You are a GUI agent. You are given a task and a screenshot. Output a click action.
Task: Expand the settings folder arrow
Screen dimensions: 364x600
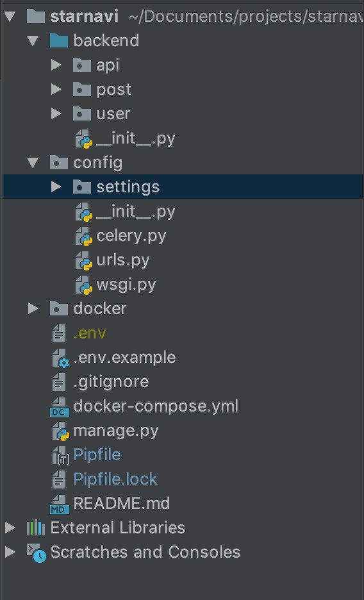(56, 187)
